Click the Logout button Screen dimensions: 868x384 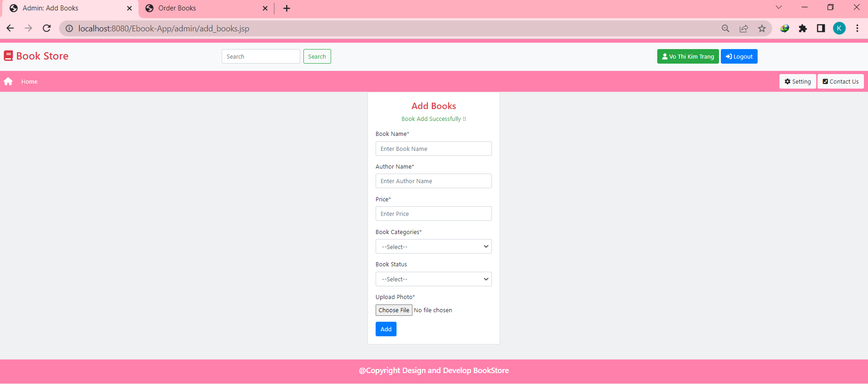(739, 56)
